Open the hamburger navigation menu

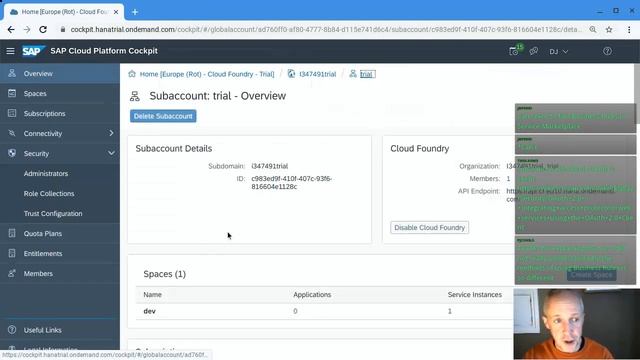10,51
